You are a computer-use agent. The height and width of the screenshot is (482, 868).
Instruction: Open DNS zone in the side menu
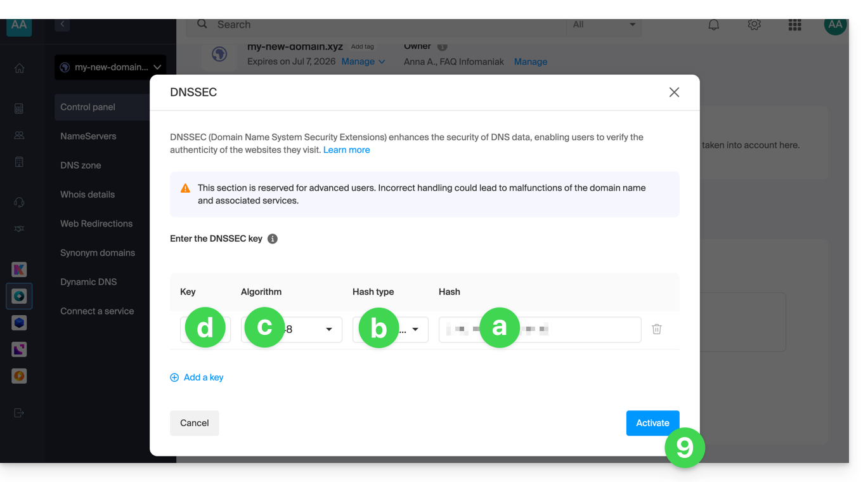(81, 166)
